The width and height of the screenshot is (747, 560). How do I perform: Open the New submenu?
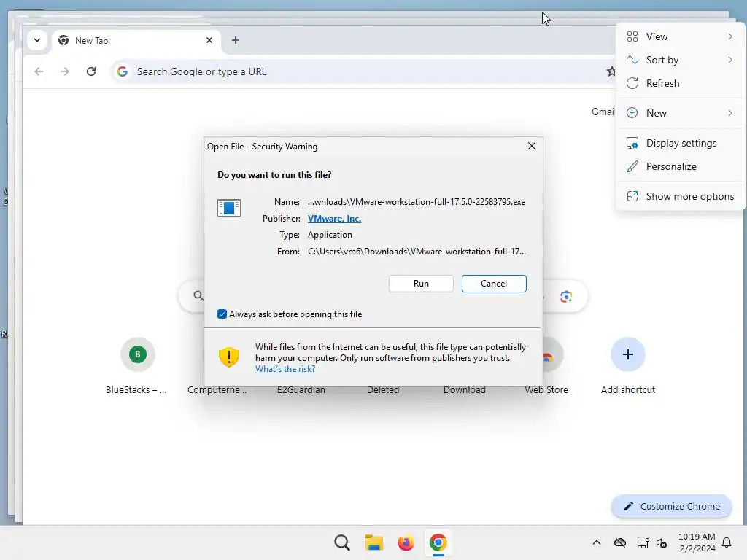pyautogui.click(x=680, y=113)
